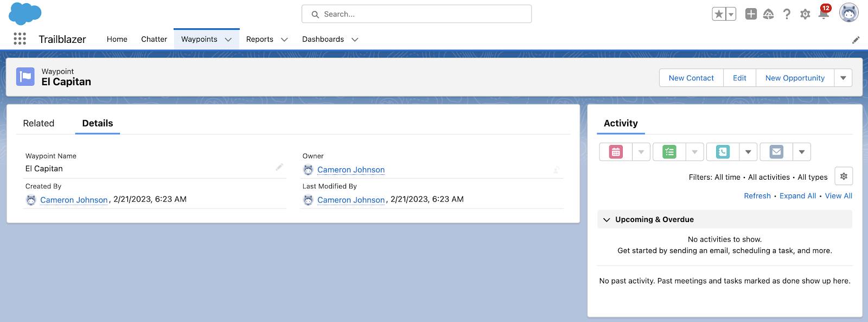
Task: Click the El Capitan record title
Action: (x=66, y=82)
